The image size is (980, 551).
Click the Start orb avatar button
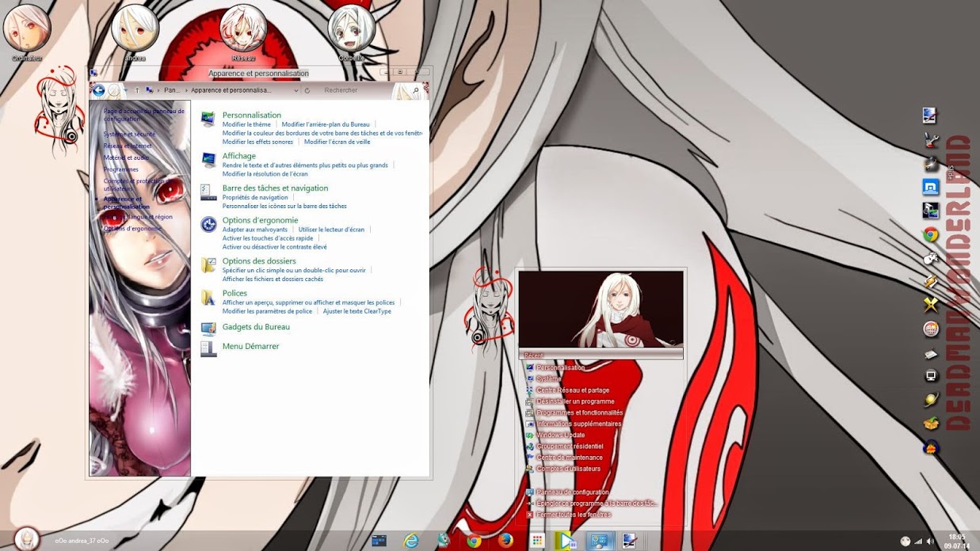pos(27,539)
